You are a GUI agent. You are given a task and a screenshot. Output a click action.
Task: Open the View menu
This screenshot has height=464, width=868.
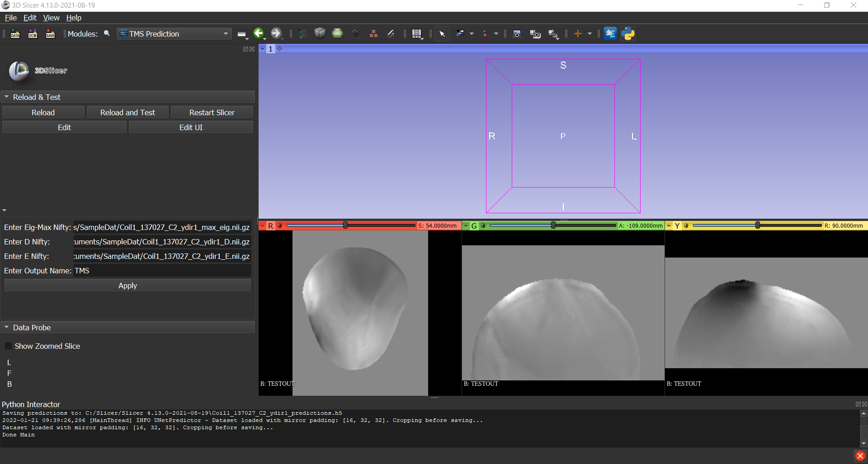[x=51, y=18]
